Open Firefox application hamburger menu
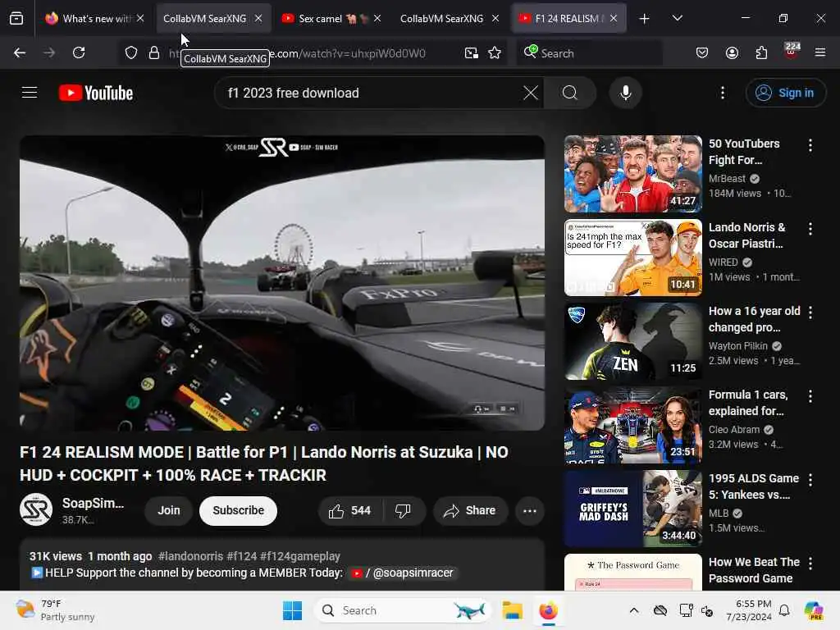840x630 pixels. (820, 52)
